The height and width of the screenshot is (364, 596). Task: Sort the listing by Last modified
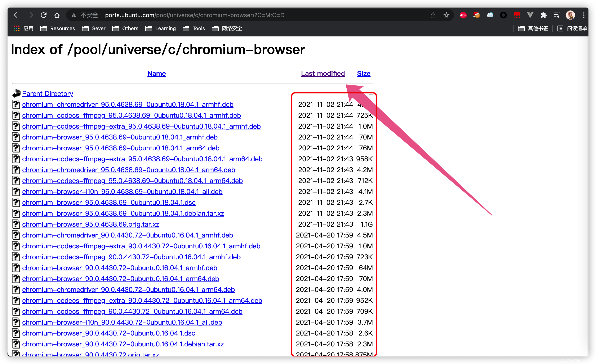click(x=323, y=74)
